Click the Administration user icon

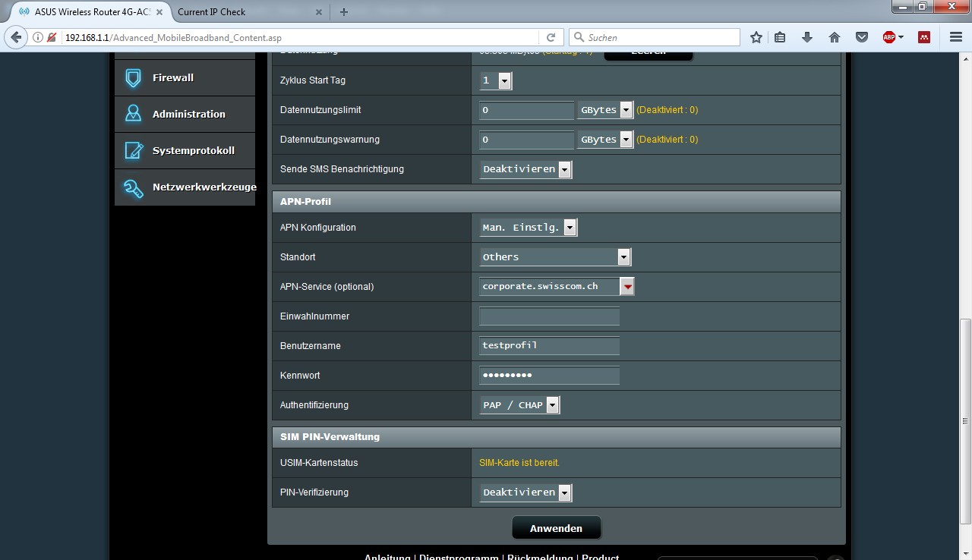click(134, 114)
